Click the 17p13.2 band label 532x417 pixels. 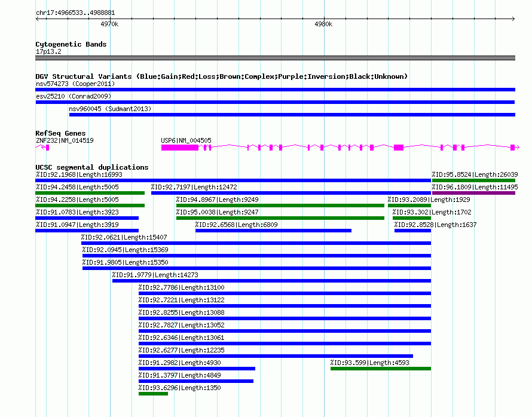click(48, 51)
